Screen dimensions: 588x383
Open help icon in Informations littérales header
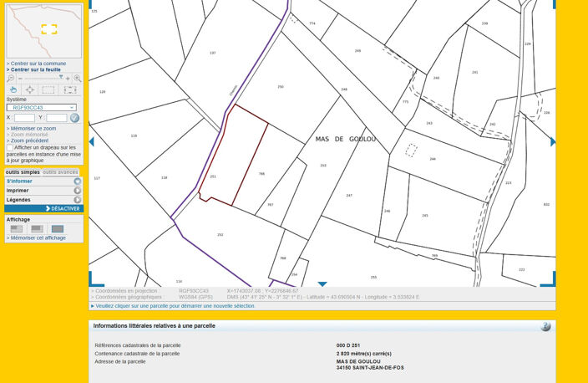[x=545, y=326]
